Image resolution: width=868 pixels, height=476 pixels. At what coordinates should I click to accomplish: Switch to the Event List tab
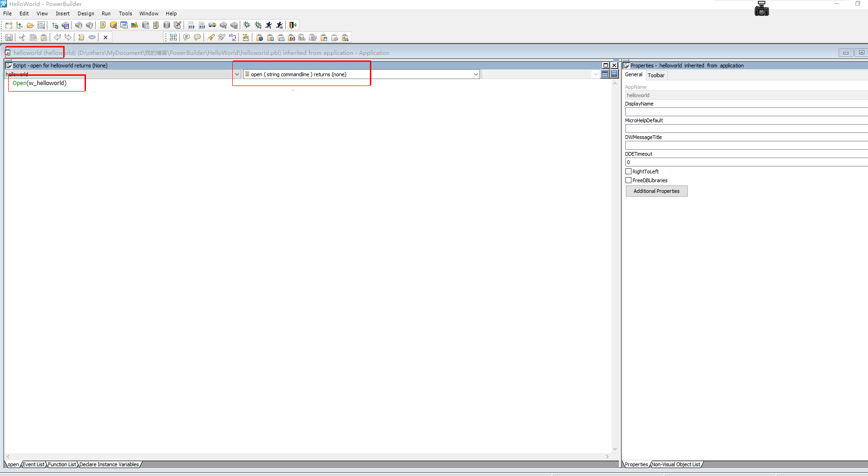click(x=33, y=464)
